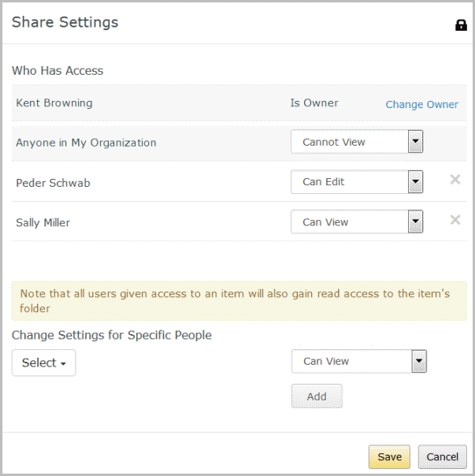The image size is (475, 476).
Task: Open Sally Miller's Can View dropdown
Action: (x=357, y=221)
